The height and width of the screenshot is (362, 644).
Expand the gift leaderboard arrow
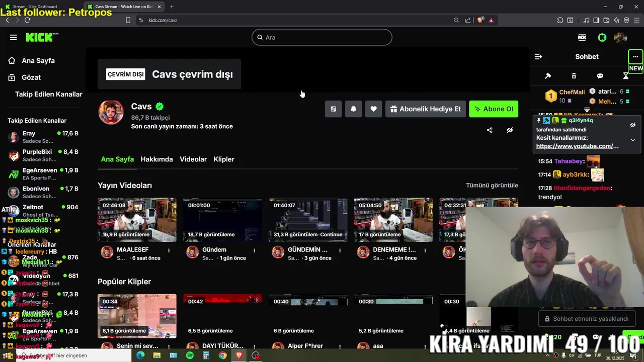coord(587,110)
